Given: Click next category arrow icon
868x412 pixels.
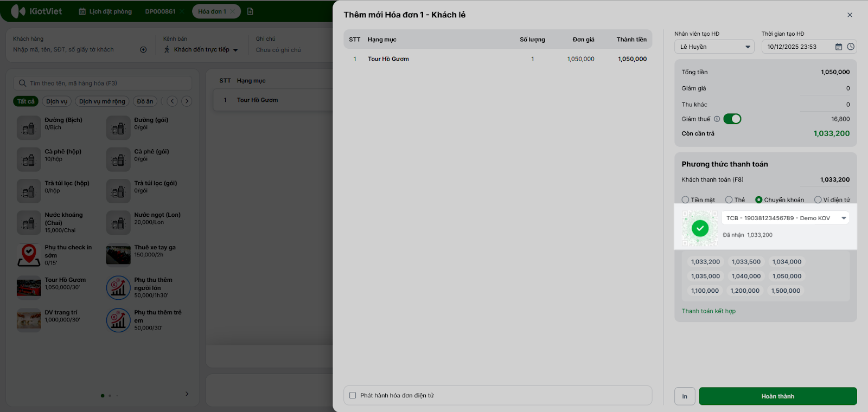Looking at the screenshot, I should [x=187, y=101].
